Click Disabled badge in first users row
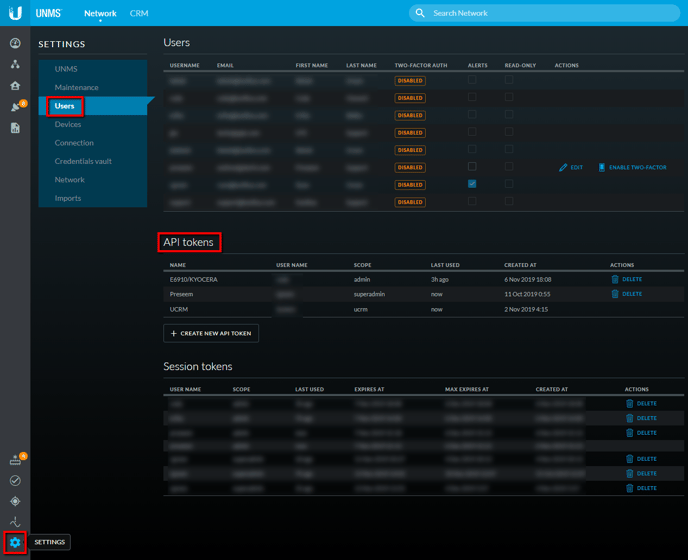The width and height of the screenshot is (688, 560). point(410,81)
